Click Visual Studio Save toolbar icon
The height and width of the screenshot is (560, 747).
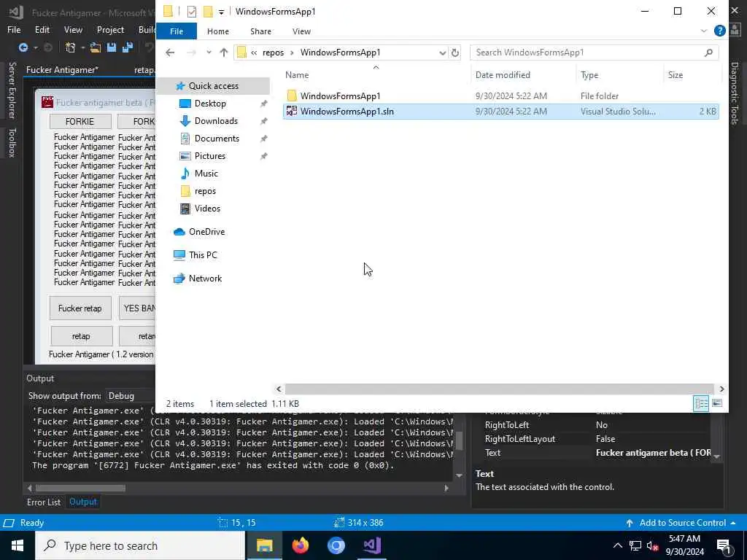(x=112, y=47)
